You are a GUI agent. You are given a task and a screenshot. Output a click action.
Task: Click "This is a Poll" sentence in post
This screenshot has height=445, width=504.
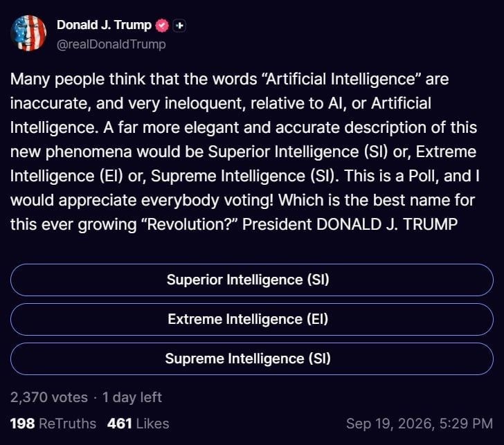[x=391, y=176]
